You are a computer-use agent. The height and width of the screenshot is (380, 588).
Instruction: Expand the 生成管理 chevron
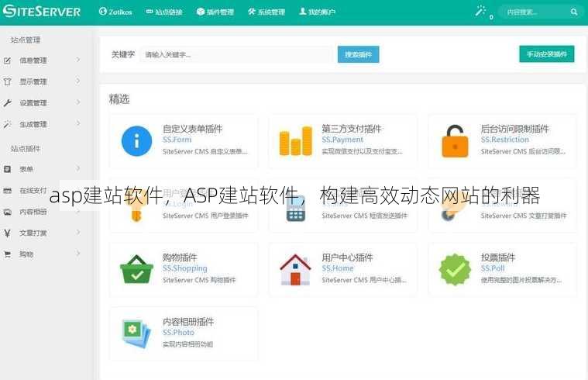(x=78, y=123)
